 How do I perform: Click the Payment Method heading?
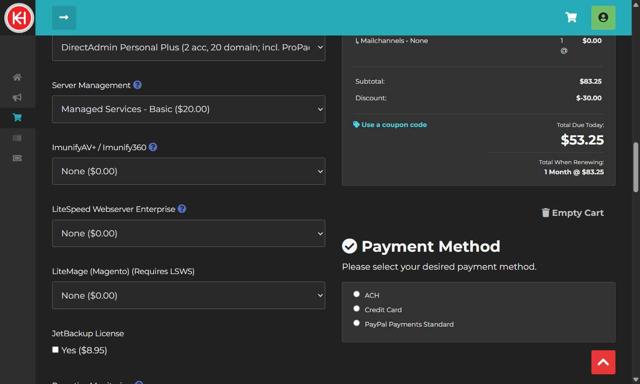pyautogui.click(x=431, y=246)
